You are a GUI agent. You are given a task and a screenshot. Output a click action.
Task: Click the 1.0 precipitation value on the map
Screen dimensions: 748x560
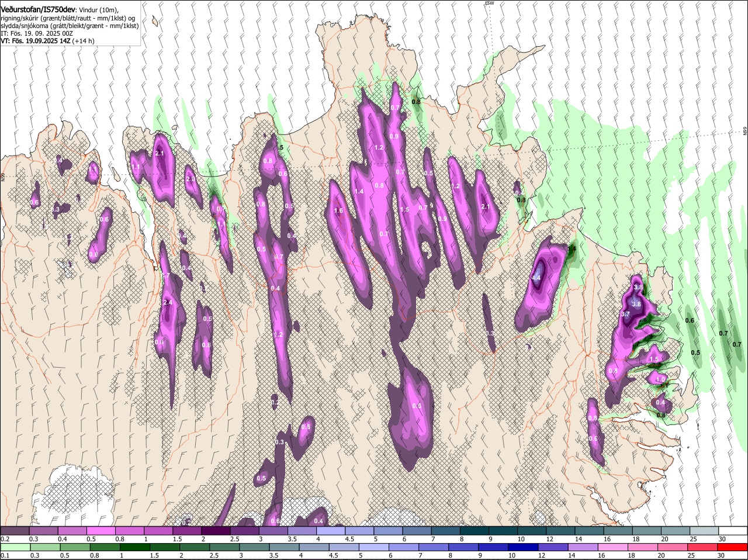coord(660,379)
